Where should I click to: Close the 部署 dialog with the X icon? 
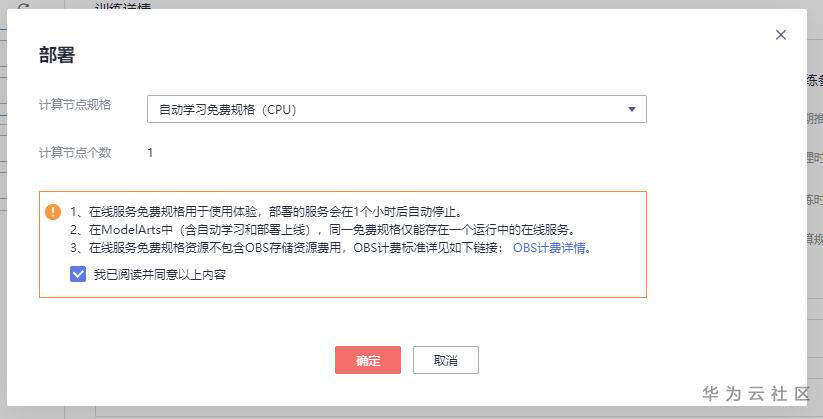[781, 35]
